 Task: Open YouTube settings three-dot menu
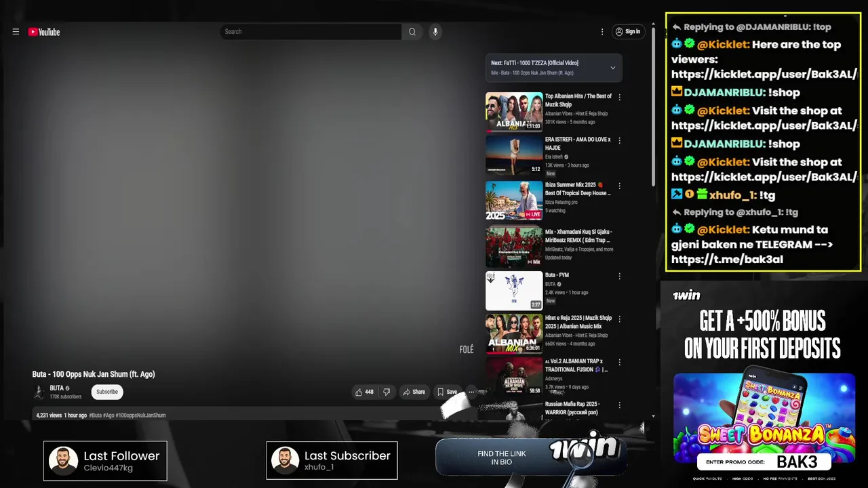coord(601,32)
